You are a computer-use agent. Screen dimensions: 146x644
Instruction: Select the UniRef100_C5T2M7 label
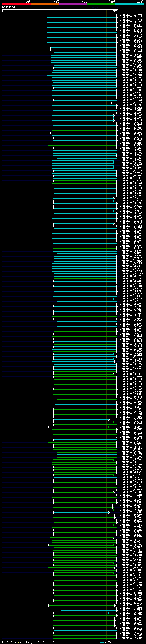coord(131,613)
